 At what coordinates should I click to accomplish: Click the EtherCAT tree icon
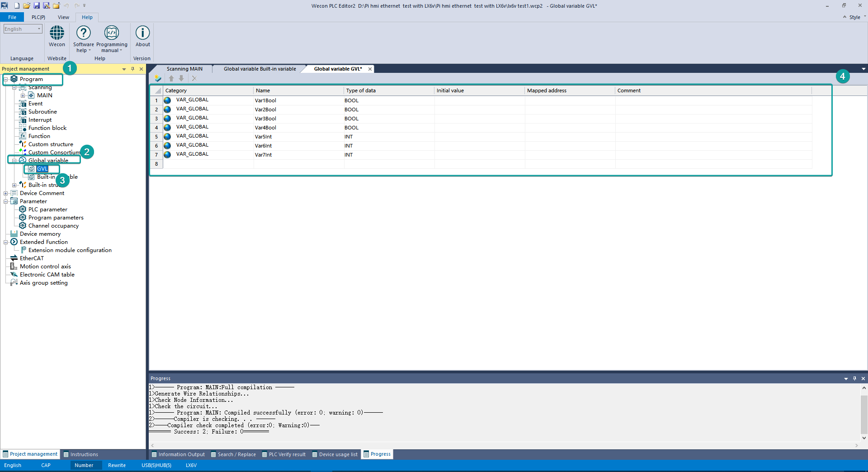tap(14, 258)
